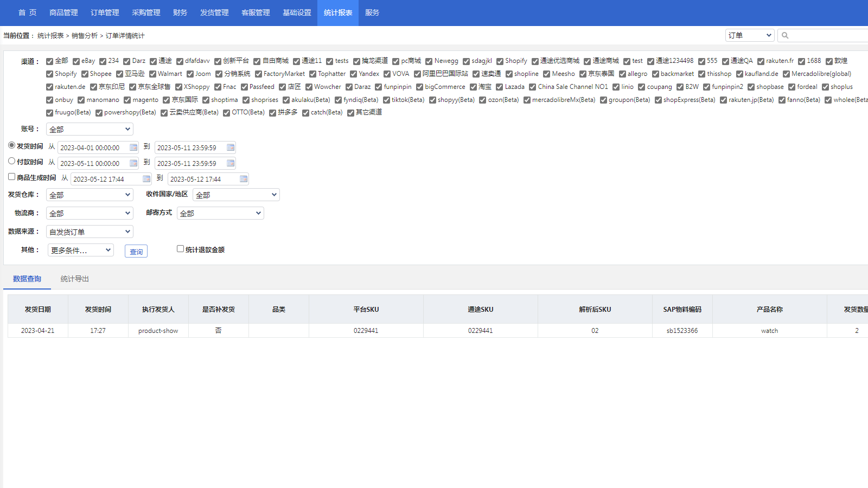Open the 数据来源 dropdown showing 自发货订单

coord(90,232)
